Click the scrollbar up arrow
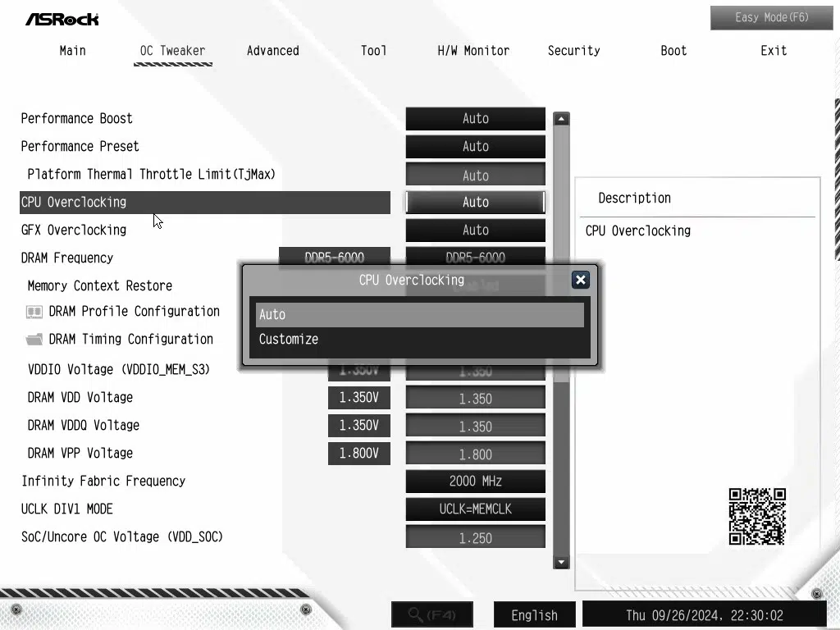840x630 pixels. click(x=561, y=119)
